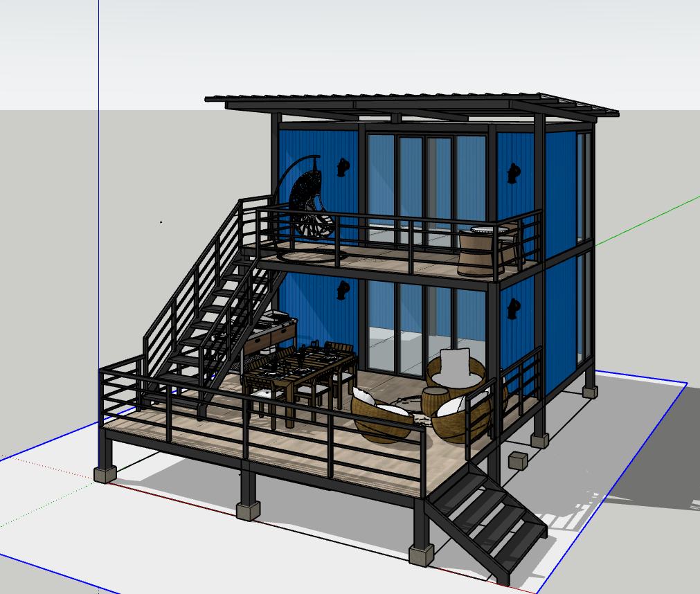
Task: Select the lower-right wall lamp by the door
Action: 513,309
